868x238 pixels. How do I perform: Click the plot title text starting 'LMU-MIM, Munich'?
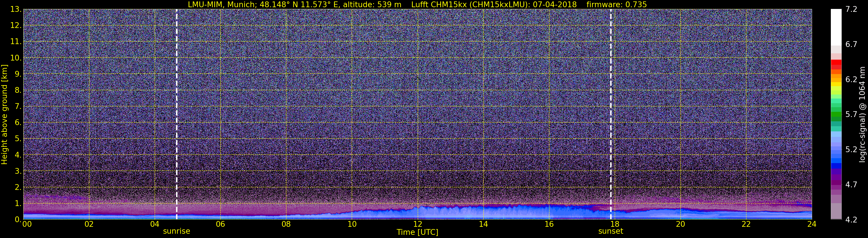(417, 4)
